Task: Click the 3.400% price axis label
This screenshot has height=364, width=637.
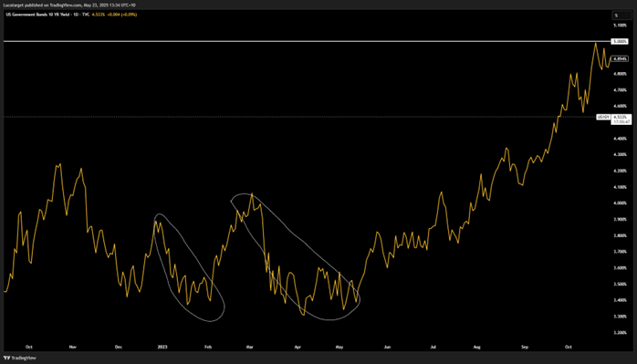Action: pos(620,300)
